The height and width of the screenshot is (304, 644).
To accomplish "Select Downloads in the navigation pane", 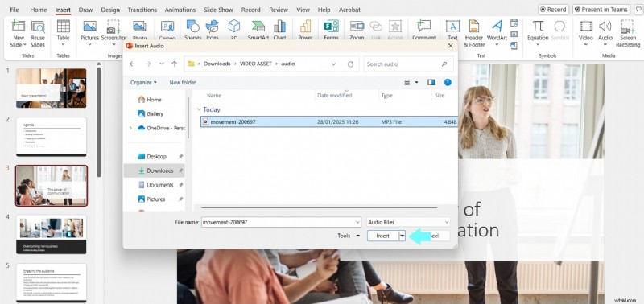I will point(155,170).
